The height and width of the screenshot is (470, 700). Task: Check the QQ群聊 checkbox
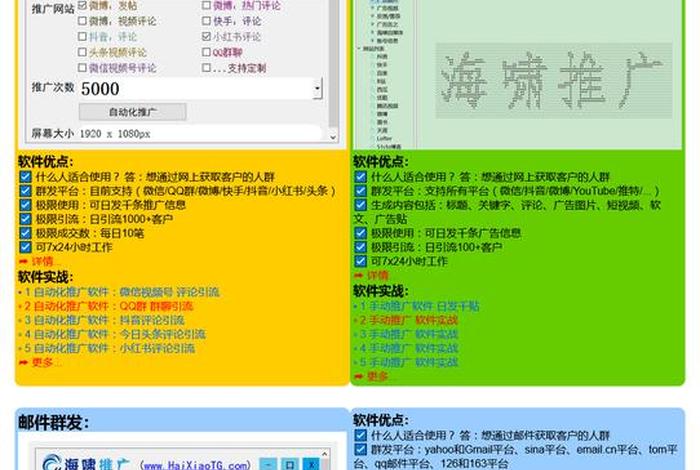tap(206, 52)
